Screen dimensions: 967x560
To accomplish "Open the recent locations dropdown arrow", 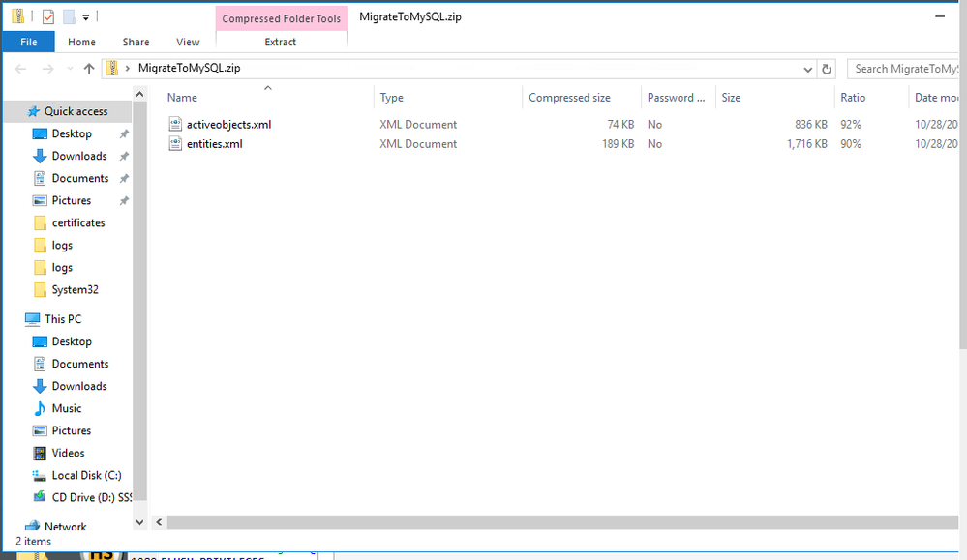I will click(x=70, y=69).
